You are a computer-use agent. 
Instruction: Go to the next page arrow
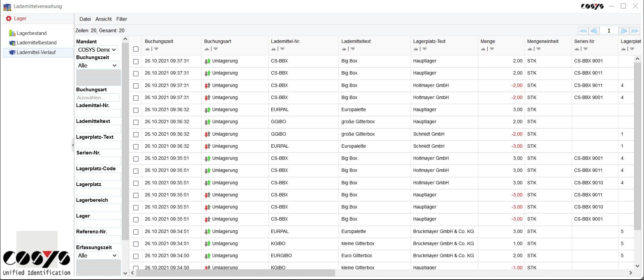click(624, 31)
